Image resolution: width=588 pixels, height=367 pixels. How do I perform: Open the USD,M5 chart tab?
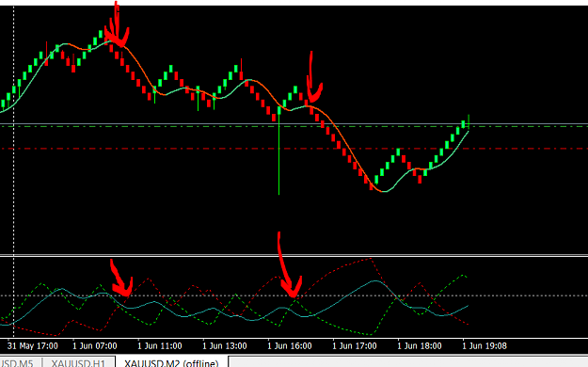tap(16, 362)
